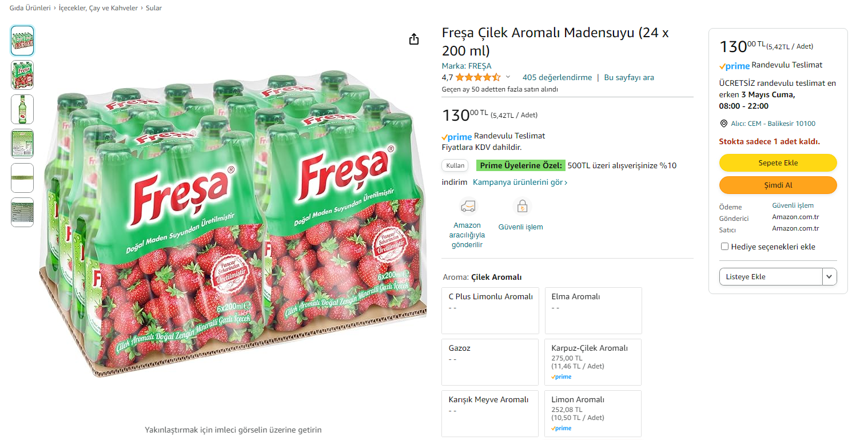Viewport: 868px width, 440px height.
Task: Choose Karpuz-Çilek Aromalı flavor option
Action: click(x=592, y=362)
